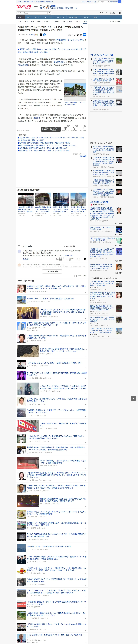Open access ranking item 「顔はオオカミ 身体はツルツル」
Screen dimensions: 138x644
coord(104,61)
